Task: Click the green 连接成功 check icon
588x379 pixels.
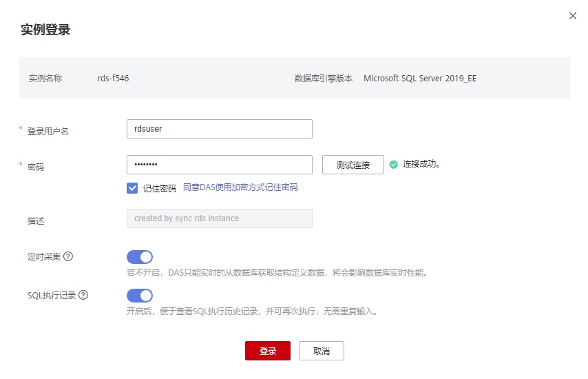Action: pos(393,165)
